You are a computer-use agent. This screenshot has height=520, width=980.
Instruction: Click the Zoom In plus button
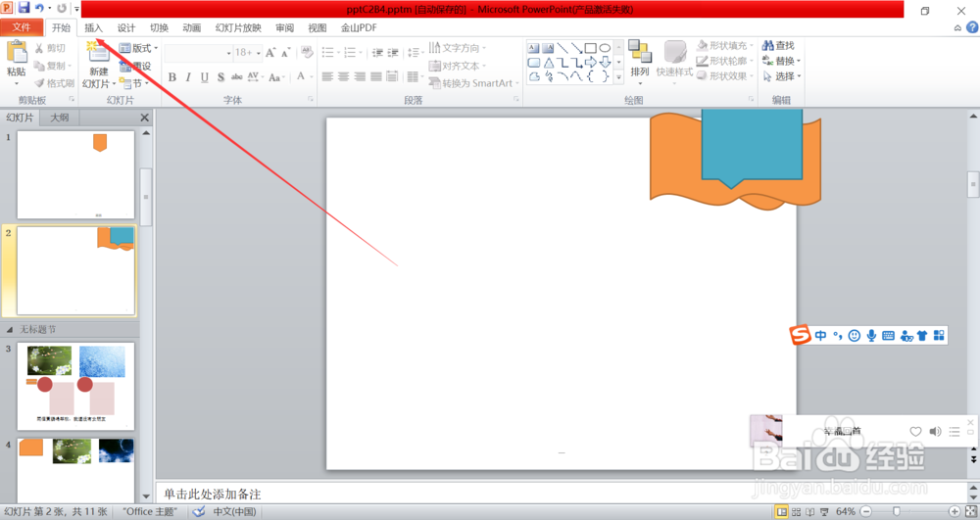tap(955, 512)
